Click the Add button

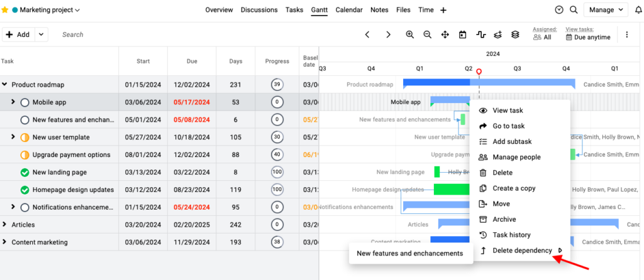pos(18,35)
